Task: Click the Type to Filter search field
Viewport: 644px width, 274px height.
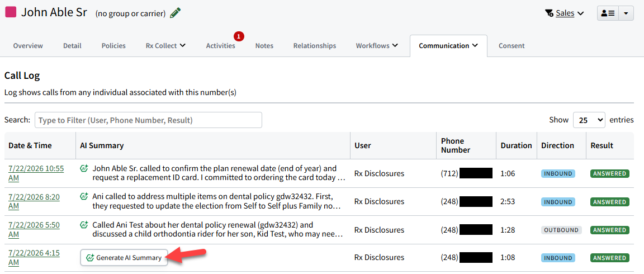Action: coord(148,120)
